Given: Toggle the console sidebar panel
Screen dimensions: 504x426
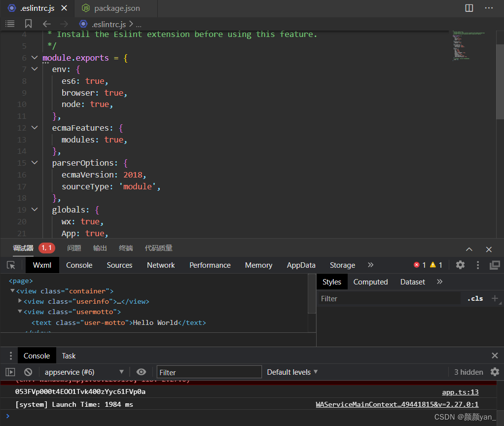Looking at the screenshot, I should [10, 372].
